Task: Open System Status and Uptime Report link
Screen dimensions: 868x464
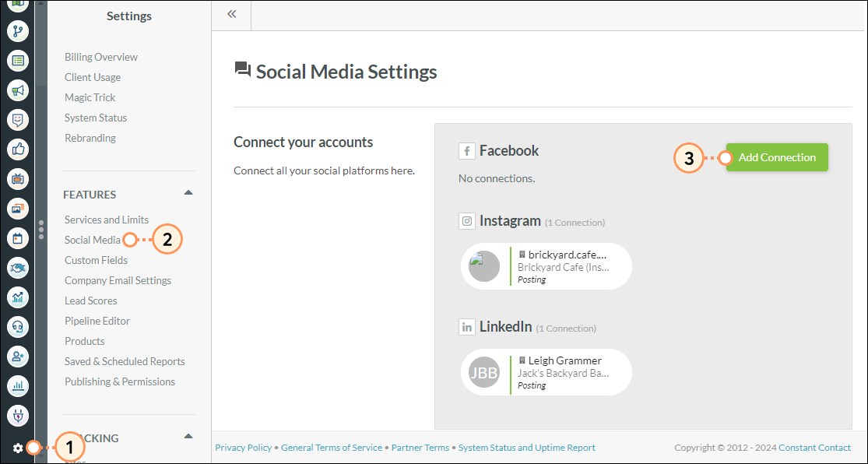Action: pyautogui.click(x=527, y=448)
